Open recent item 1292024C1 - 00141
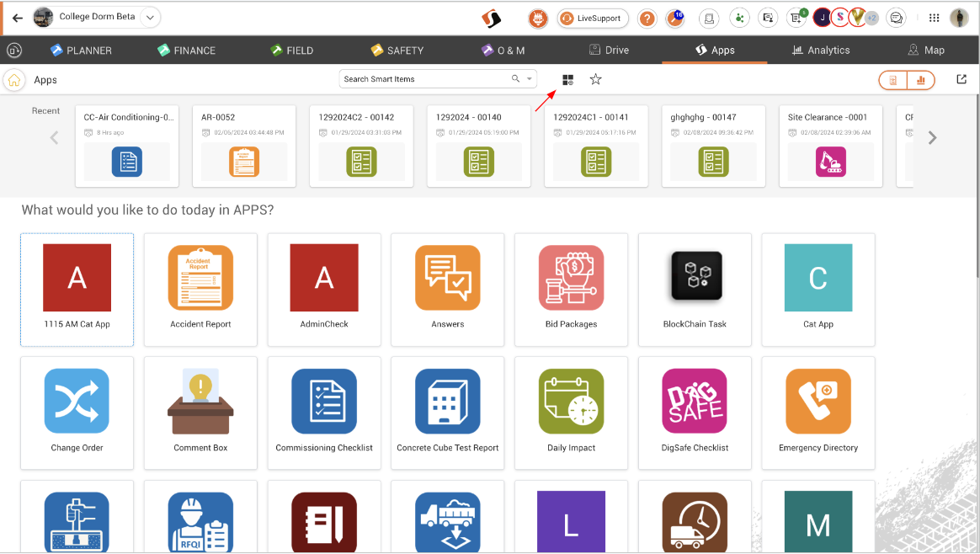This screenshot has height=554, width=980. point(596,146)
